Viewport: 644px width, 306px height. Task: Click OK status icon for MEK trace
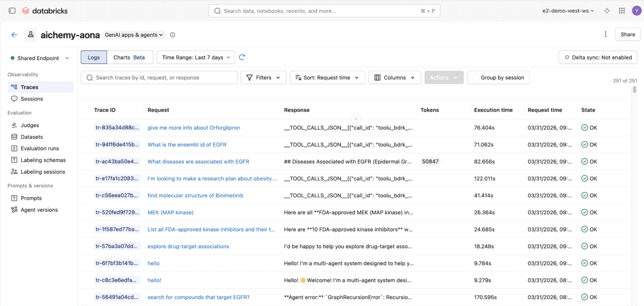pos(585,212)
